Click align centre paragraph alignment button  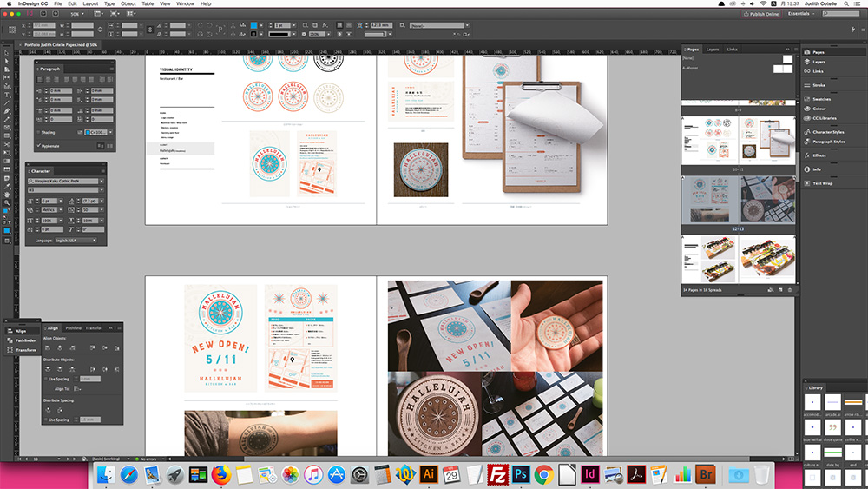pyautogui.click(x=48, y=80)
